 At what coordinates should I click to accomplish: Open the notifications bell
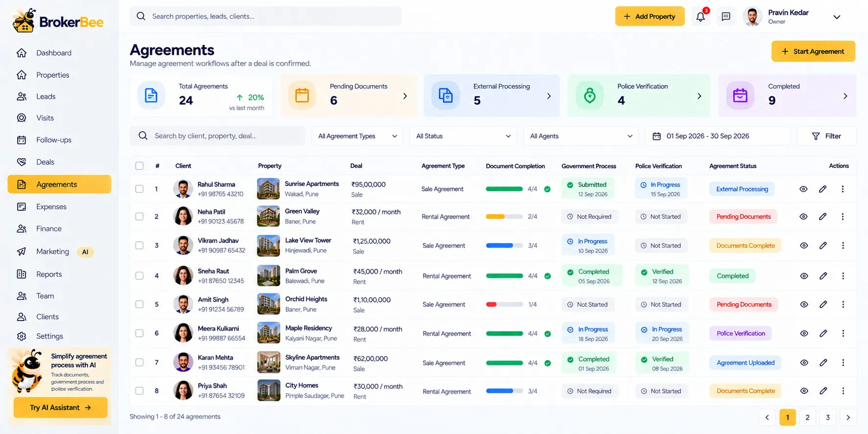point(701,17)
